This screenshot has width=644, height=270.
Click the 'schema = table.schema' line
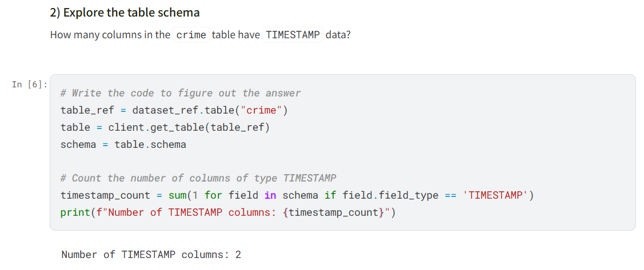click(123, 144)
